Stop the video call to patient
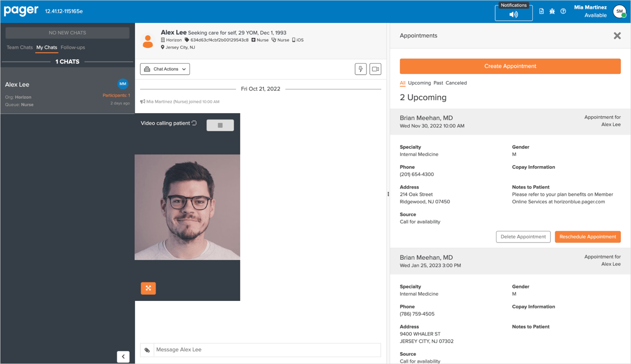The height and width of the screenshot is (364, 631). (220, 125)
